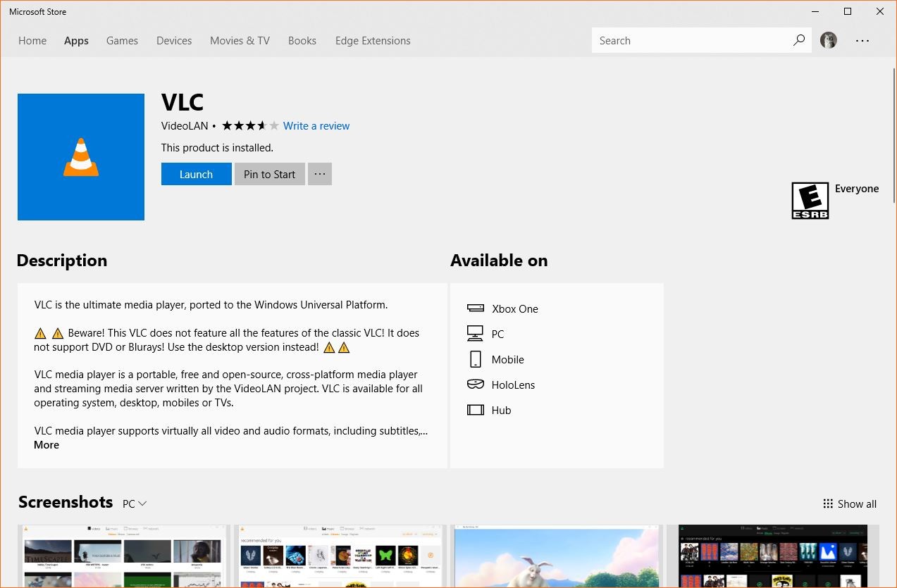Click the Available on heading

[x=499, y=261]
